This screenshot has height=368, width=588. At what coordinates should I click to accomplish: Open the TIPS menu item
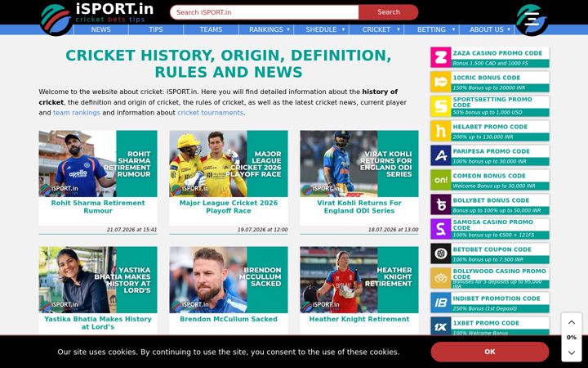pos(156,29)
